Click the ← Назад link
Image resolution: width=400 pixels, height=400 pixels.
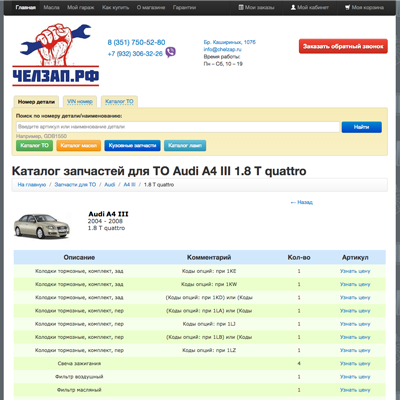pos(302,202)
